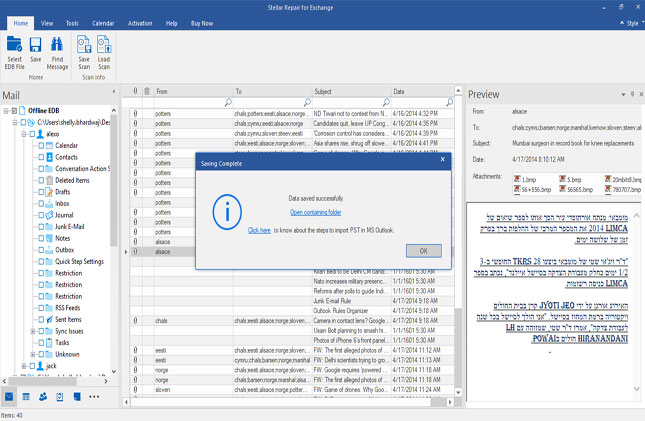Tick the Contacts folder checkbox
The image size is (645, 421).
41,157
